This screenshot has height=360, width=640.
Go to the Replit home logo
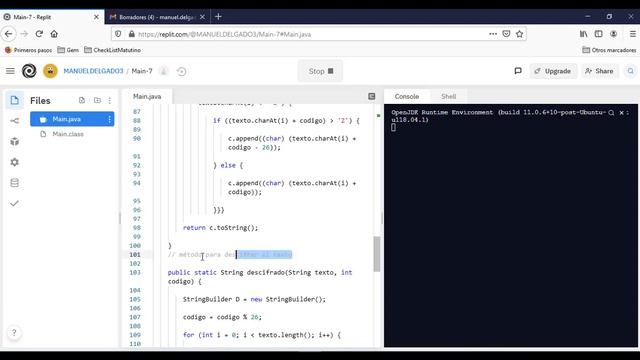(x=29, y=71)
